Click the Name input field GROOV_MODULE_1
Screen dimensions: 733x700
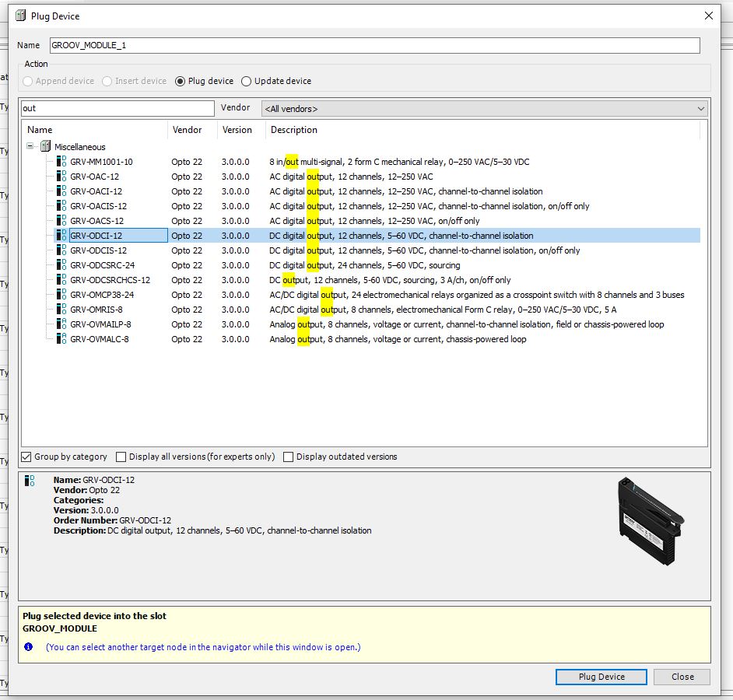374,45
